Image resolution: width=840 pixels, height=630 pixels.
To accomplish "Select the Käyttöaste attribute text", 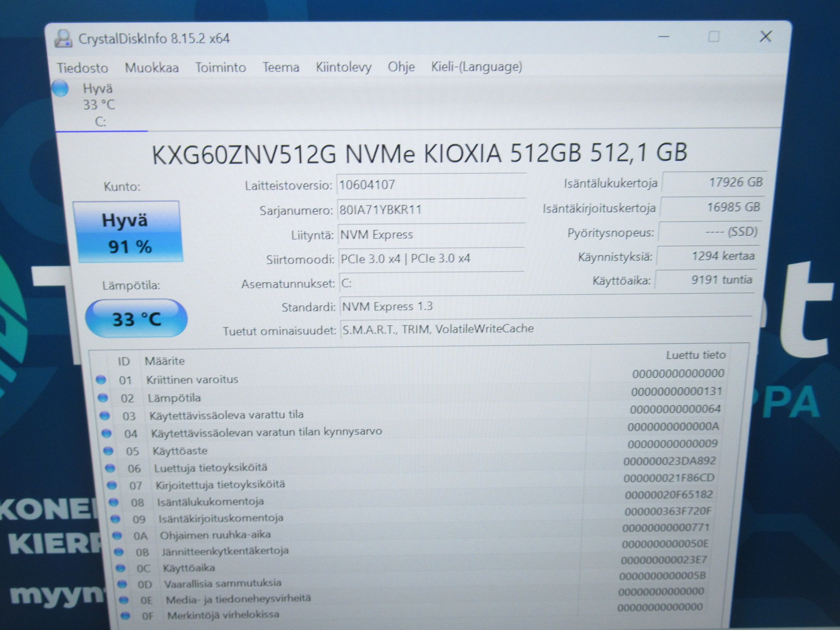I will point(180,451).
